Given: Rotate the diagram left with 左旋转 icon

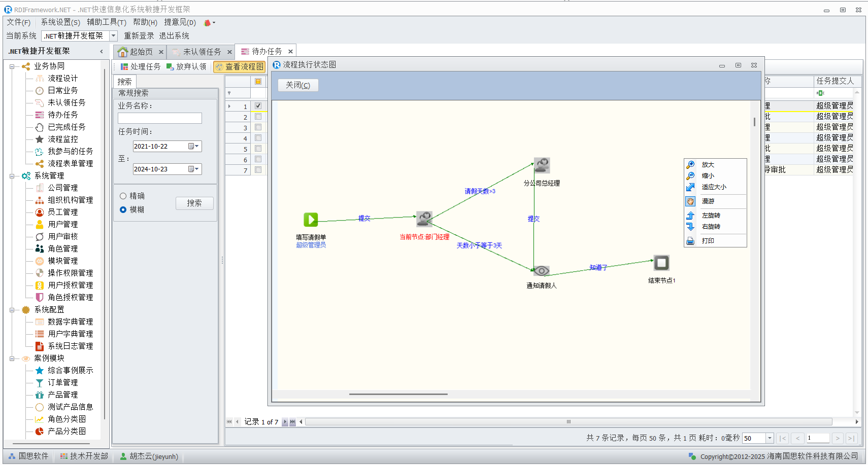Looking at the screenshot, I should 690,216.
